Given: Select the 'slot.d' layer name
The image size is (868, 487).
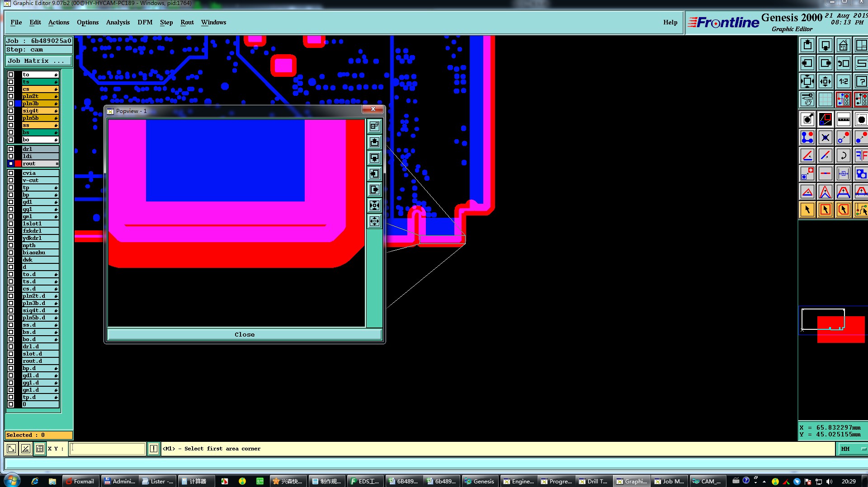Looking at the screenshot, I should click(x=40, y=354).
